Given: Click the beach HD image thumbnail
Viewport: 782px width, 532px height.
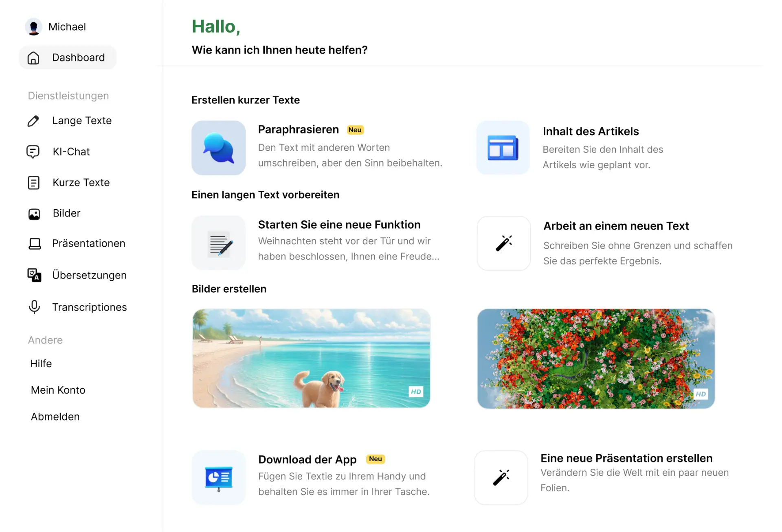Looking at the screenshot, I should [311, 357].
